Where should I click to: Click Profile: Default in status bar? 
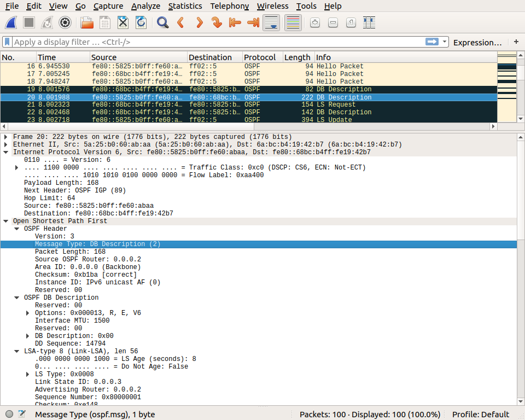coord(481,415)
